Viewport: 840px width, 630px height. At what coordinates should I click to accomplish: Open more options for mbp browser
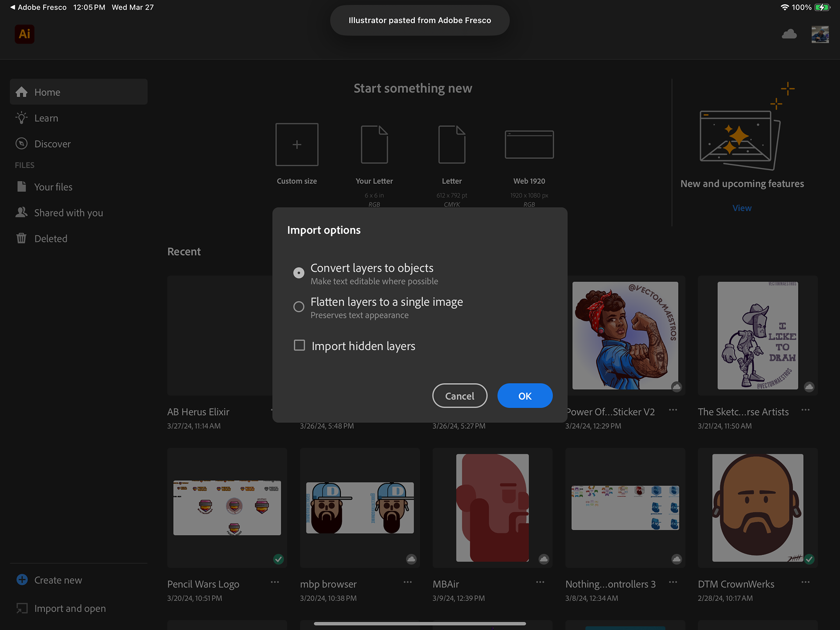click(408, 582)
